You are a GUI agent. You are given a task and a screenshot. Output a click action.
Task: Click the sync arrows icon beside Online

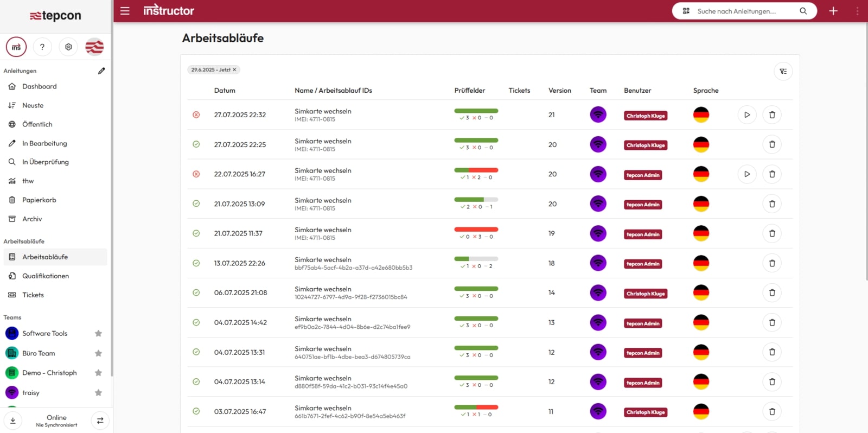pos(100,421)
